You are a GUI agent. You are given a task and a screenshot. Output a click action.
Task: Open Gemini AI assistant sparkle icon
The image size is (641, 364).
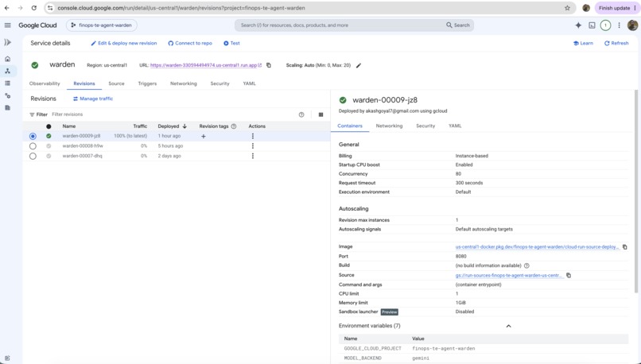(578, 25)
